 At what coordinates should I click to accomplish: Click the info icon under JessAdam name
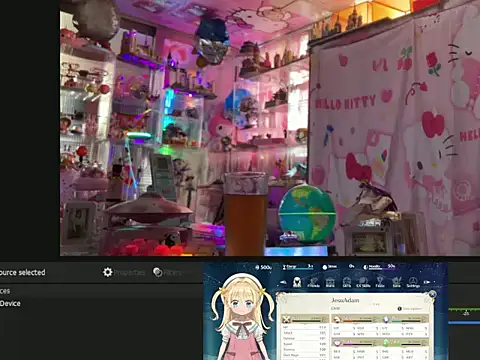400,309
